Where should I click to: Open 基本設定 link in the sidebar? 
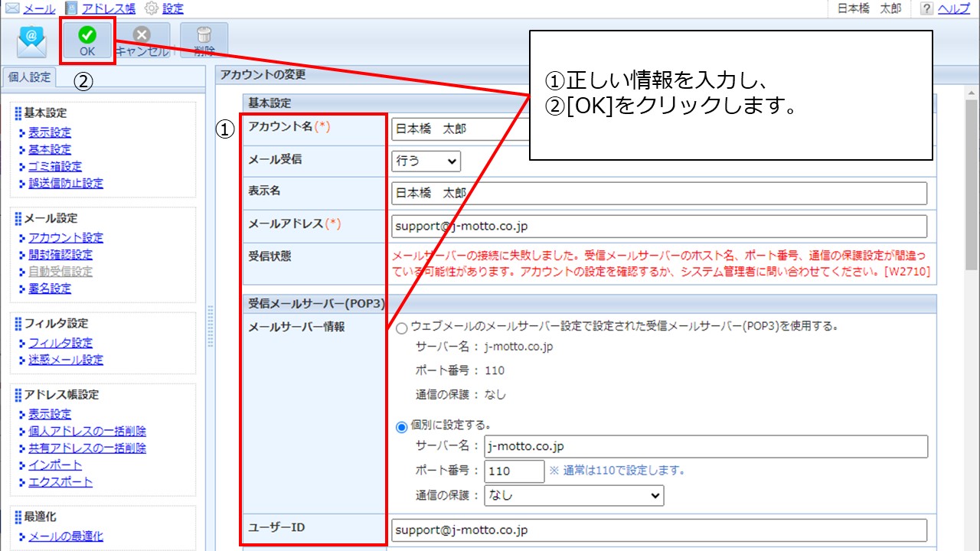point(50,150)
